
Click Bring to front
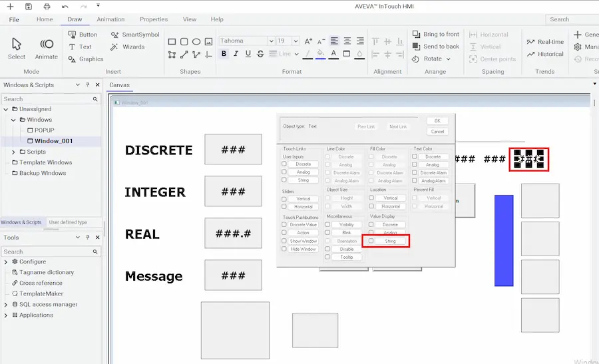tap(435, 34)
